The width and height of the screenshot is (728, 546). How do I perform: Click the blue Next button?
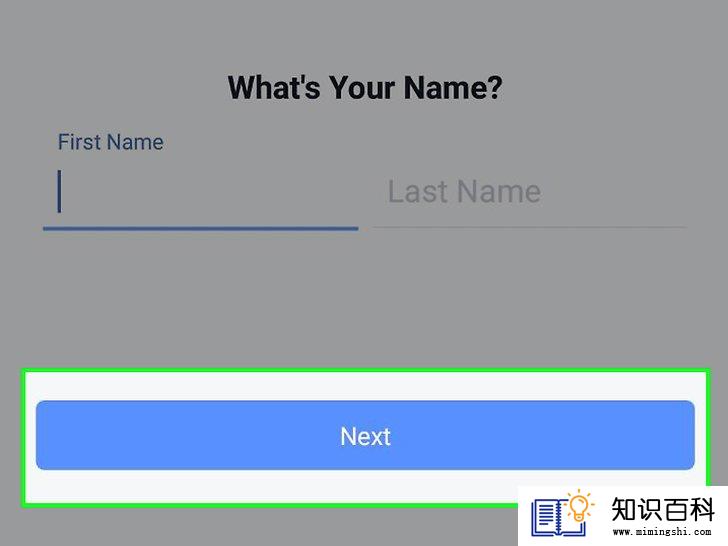click(365, 435)
